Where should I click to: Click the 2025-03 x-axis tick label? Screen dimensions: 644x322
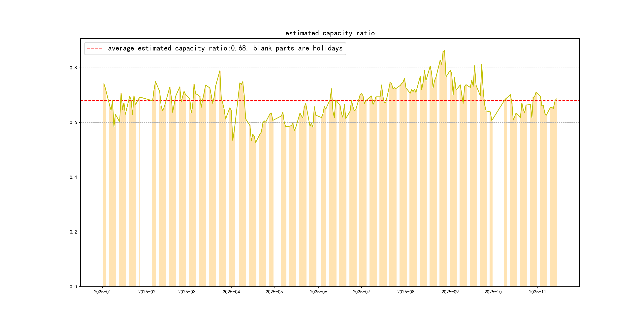[187, 292]
